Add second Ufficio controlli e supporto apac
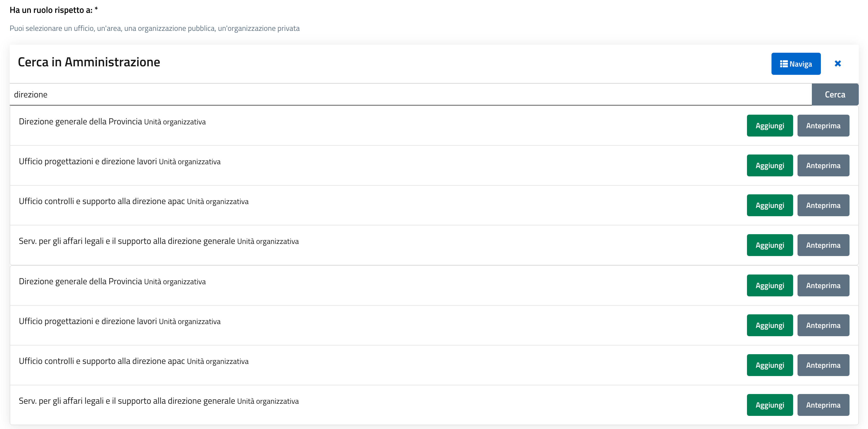The height and width of the screenshot is (429, 868). (769, 365)
